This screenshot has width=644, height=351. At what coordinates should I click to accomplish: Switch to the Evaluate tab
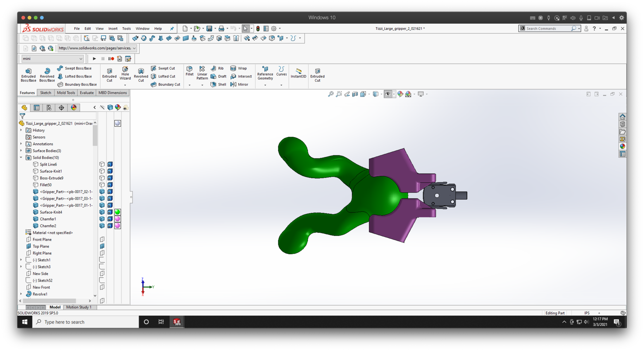pos(87,93)
